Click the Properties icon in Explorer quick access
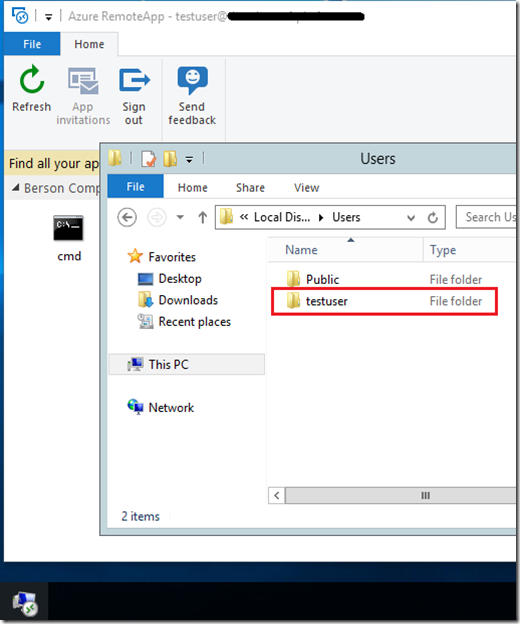The width and height of the screenshot is (520, 624). click(x=149, y=159)
